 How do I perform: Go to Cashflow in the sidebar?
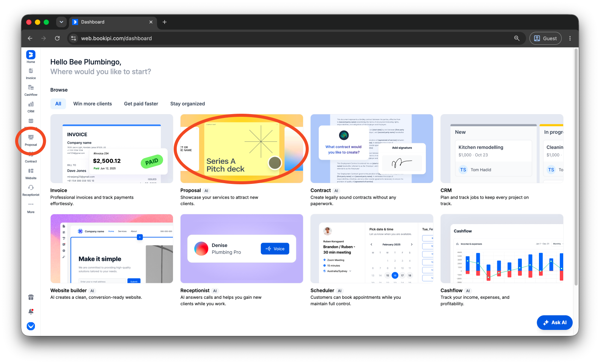coord(31,90)
